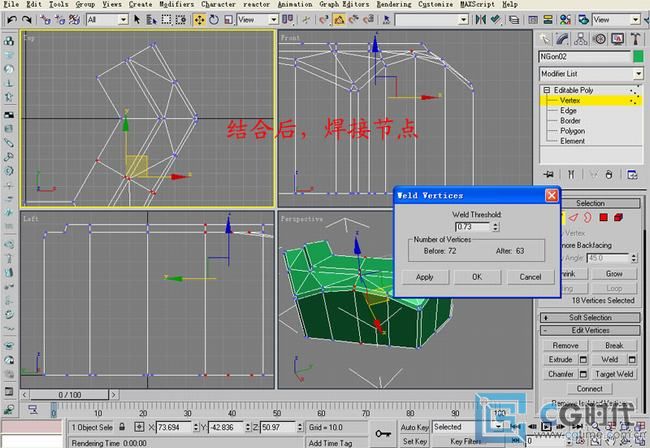Choose the Rectangular Selection Region tool
The image size is (650, 448).
tap(166, 19)
